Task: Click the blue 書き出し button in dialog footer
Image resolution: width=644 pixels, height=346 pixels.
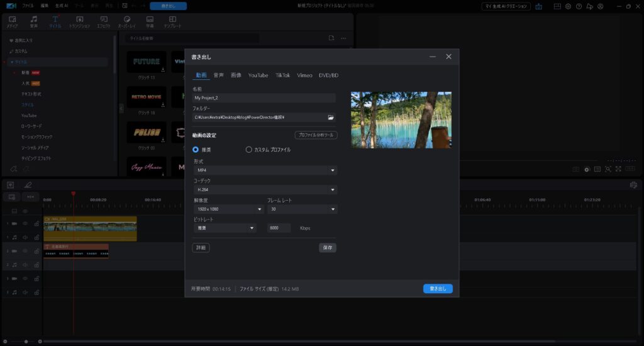Action: click(438, 289)
